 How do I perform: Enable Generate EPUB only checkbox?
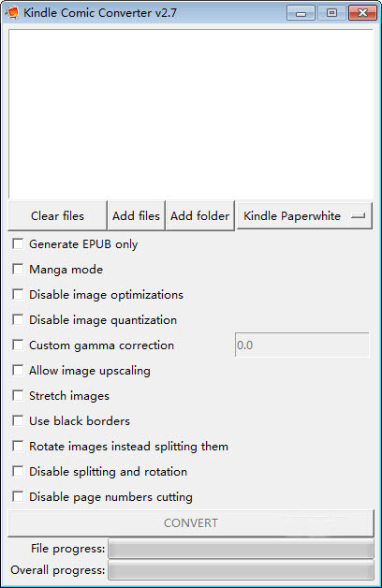pos(18,243)
